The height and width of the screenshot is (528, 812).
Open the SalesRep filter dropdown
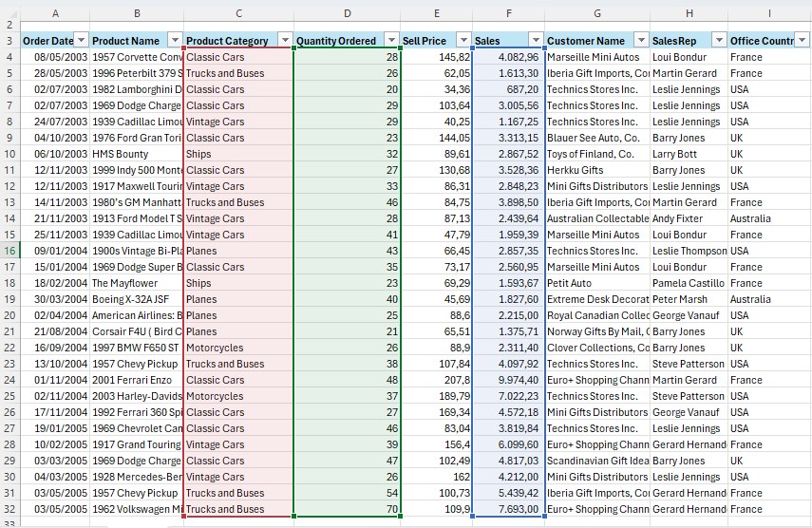(718, 41)
